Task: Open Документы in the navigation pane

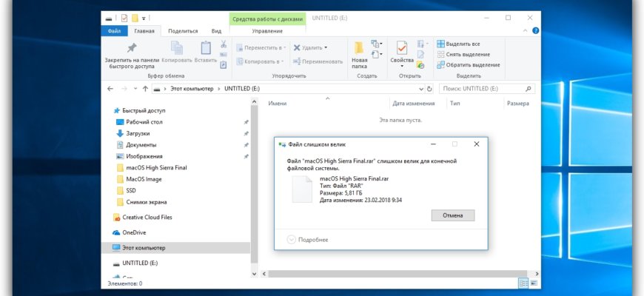Action: [136, 145]
